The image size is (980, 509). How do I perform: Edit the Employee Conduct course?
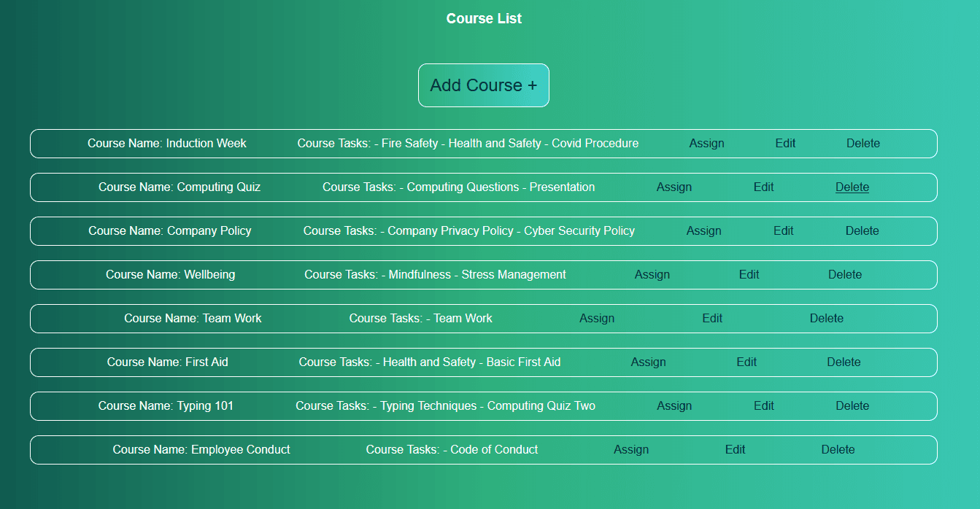pyautogui.click(x=735, y=450)
